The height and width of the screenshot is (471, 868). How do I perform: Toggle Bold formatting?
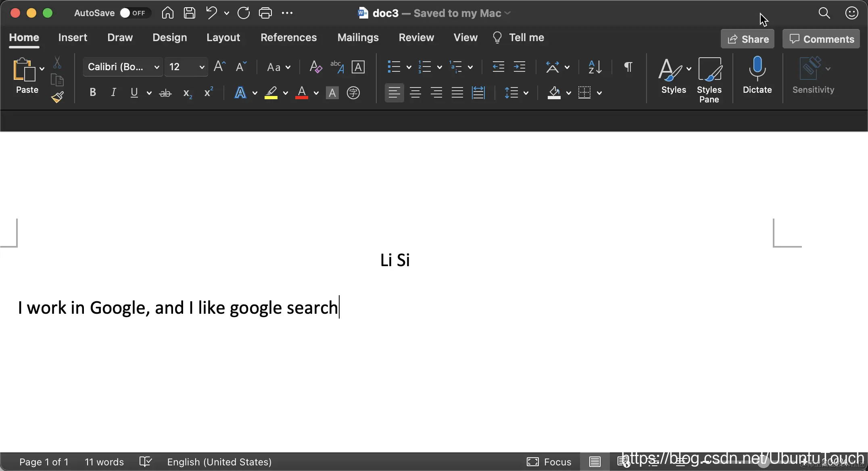(x=92, y=93)
